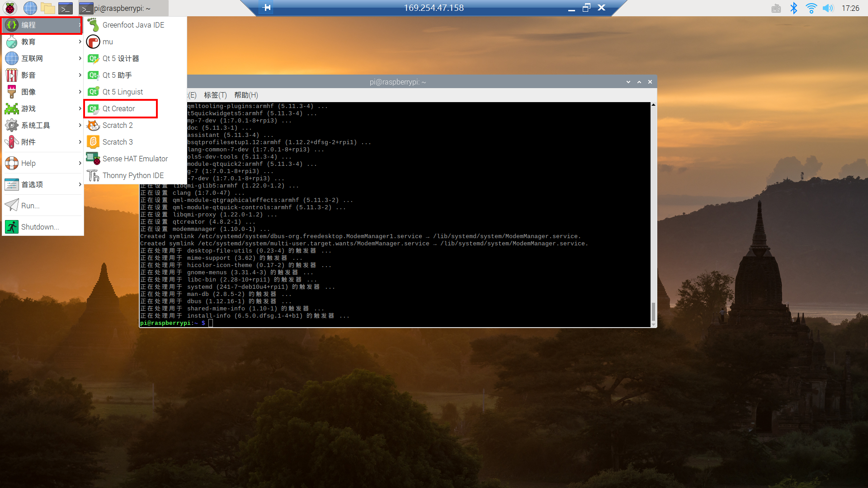The height and width of the screenshot is (488, 868).
Task: Click the Raspberry Pi menu icon
Action: click(x=10, y=8)
